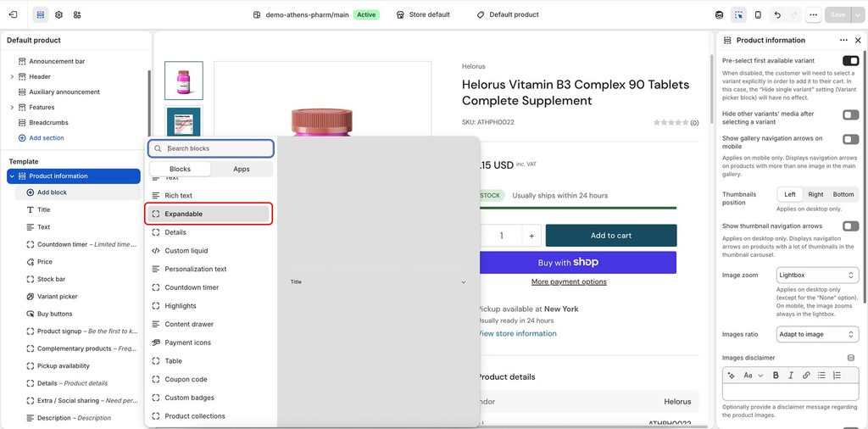Switch to mobile preview icon
The image size is (868, 429).
point(758,15)
